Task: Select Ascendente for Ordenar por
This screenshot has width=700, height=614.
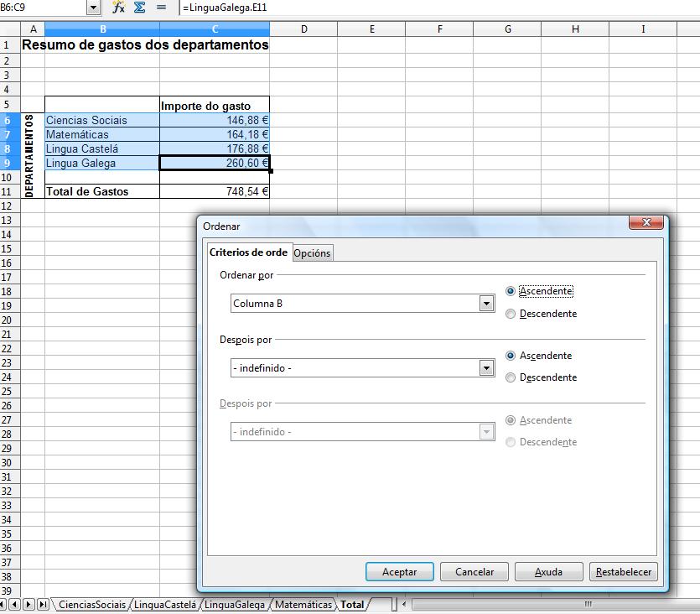Action: (511, 291)
